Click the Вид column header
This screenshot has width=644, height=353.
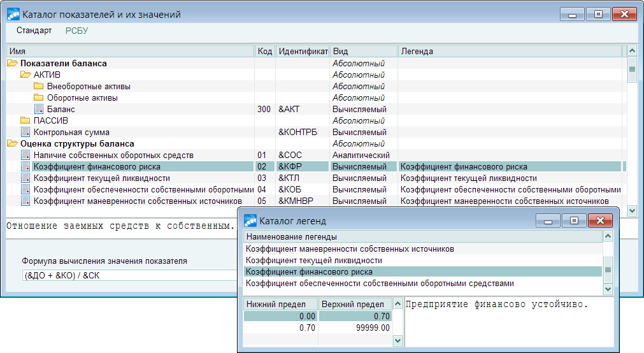pyautogui.click(x=364, y=52)
